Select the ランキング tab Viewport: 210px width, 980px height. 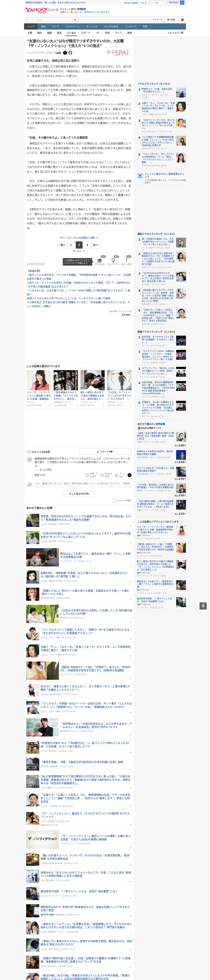tap(130, 27)
